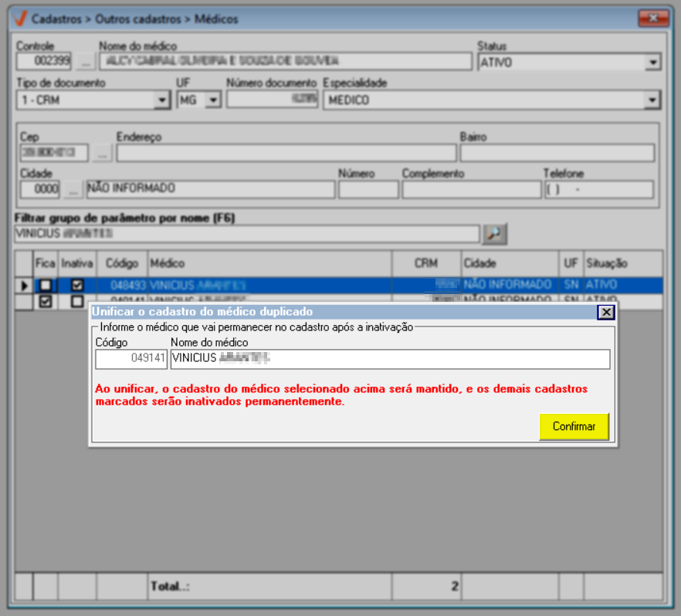Click the magnifier search icon beside filter
The height and width of the screenshot is (616, 681).
click(494, 234)
